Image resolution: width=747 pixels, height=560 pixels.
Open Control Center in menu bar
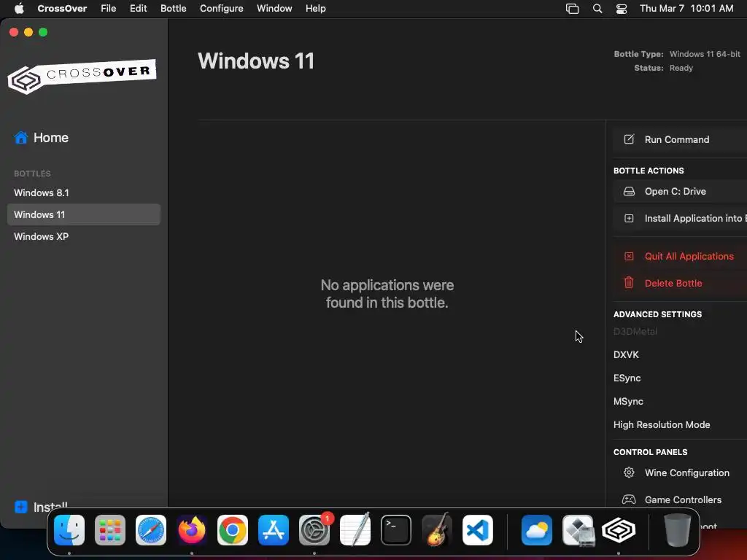[622, 9]
